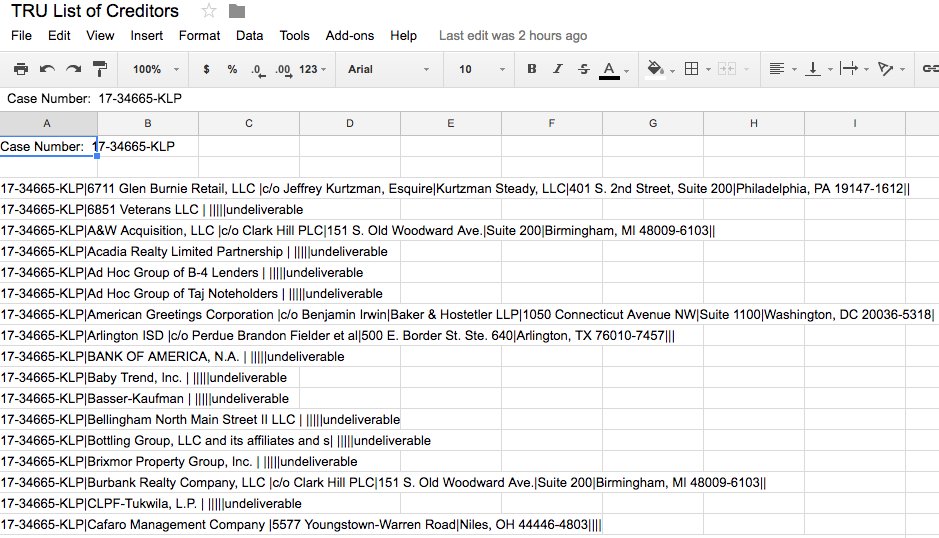Open the View menu
Image resolution: width=939 pixels, height=538 pixels.
pyautogui.click(x=100, y=35)
